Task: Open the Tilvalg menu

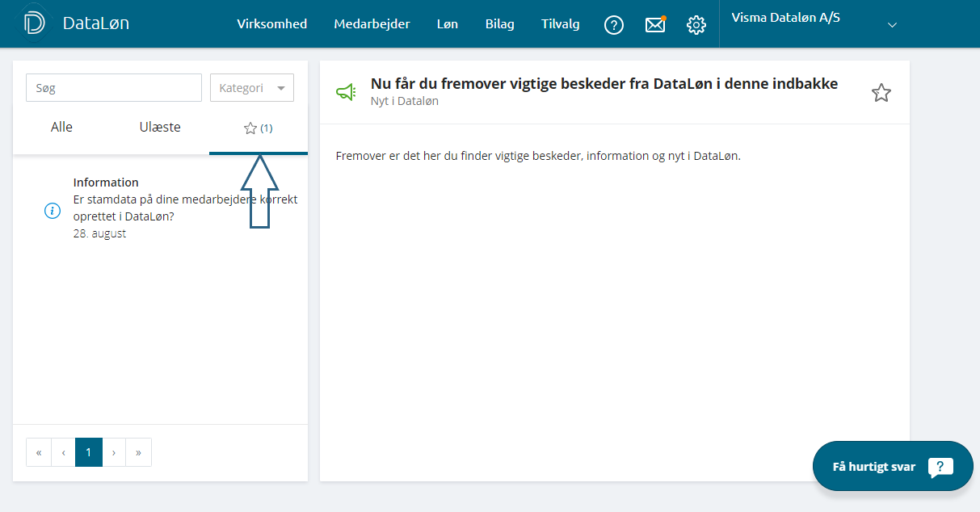Action: 561,24
